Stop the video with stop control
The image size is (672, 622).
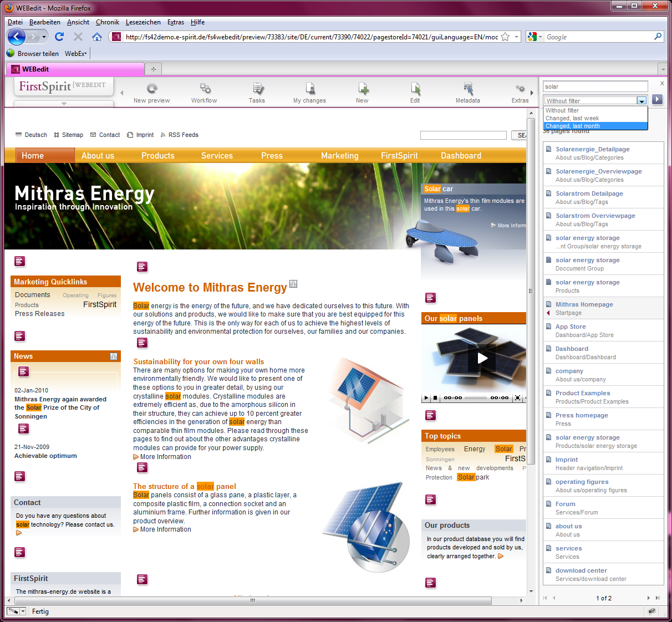[x=435, y=397]
